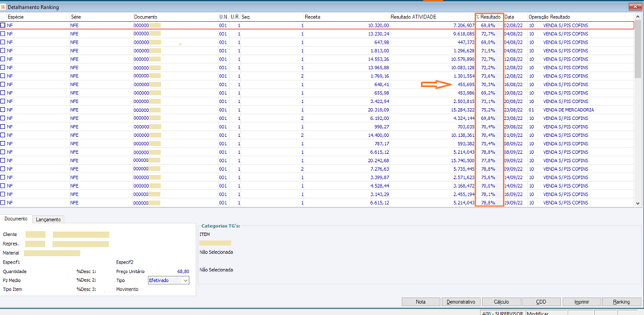Select the checkbox for receita 998,27
Screen dimensions: 644x315
coord(3,126)
